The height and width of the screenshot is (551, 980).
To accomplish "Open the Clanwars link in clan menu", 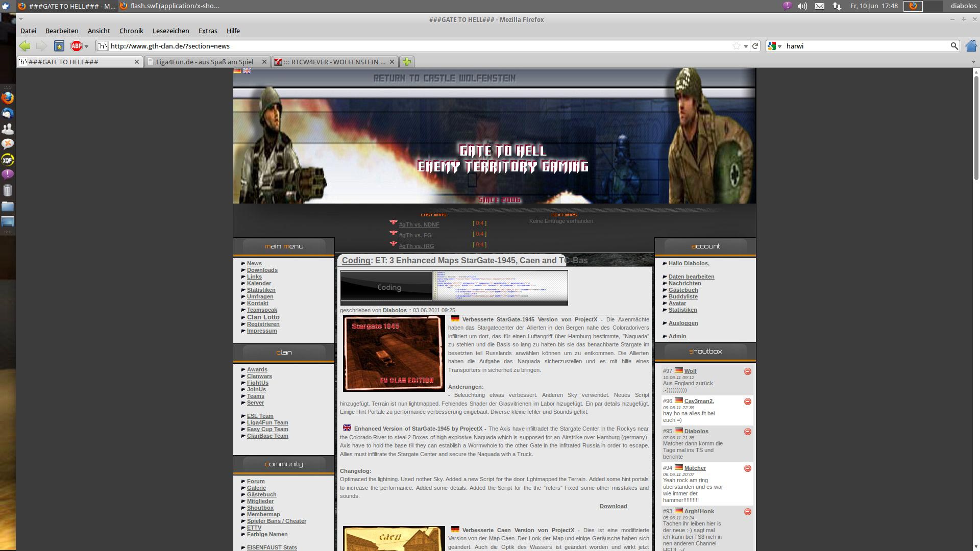I will coord(259,376).
